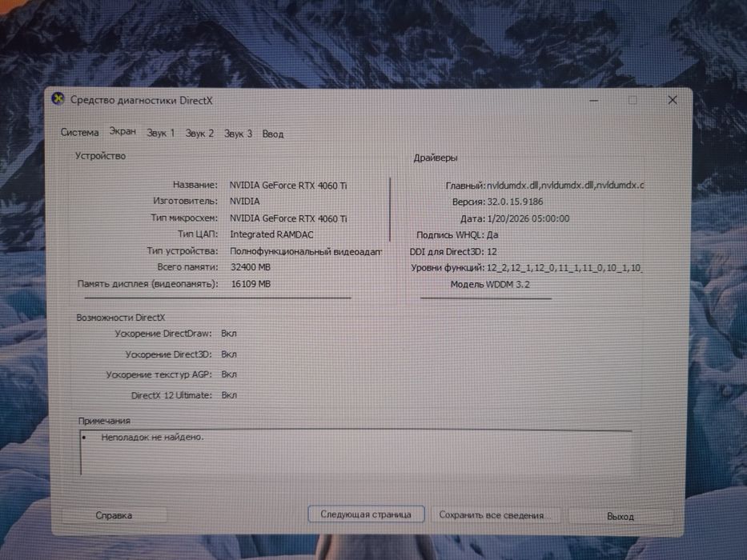Click the Тип устройства value Полнофункциональный видеоадаптер

(306, 251)
